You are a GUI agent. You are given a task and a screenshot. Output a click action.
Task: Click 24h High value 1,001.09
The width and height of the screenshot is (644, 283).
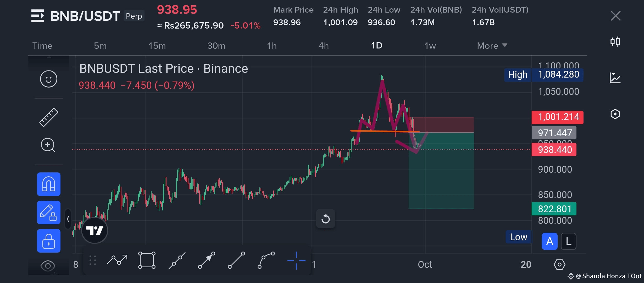[341, 23]
